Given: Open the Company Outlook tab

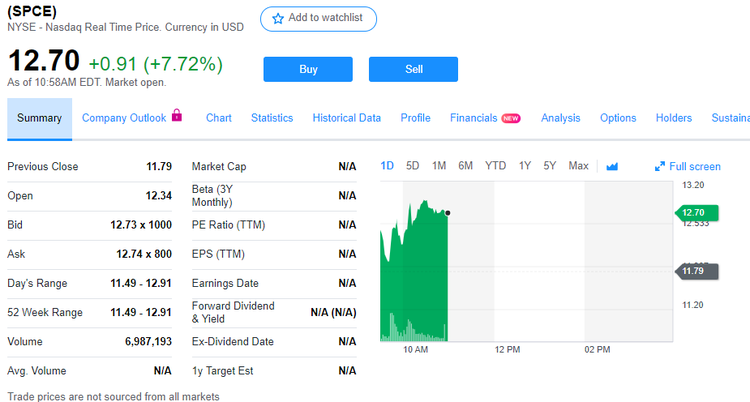Looking at the screenshot, I should click(124, 118).
